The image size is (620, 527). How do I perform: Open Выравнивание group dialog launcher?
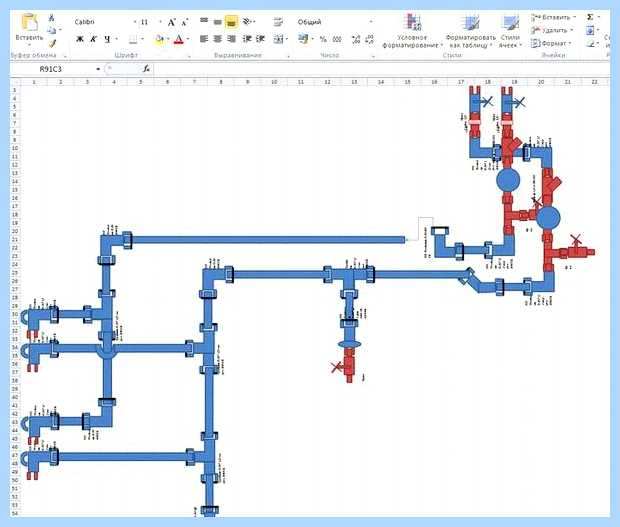pyautogui.click(x=288, y=56)
